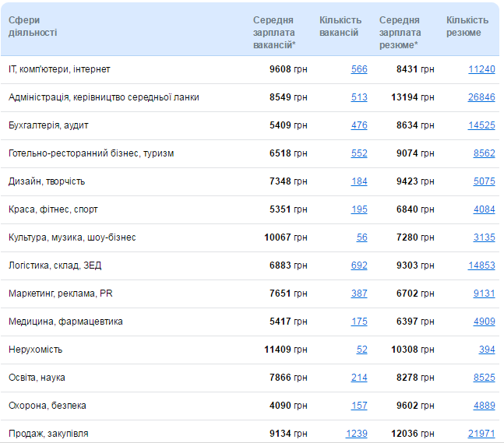504x443 pixels.
Task: Open 52 vacancies for Нерухомість
Action: (x=362, y=350)
